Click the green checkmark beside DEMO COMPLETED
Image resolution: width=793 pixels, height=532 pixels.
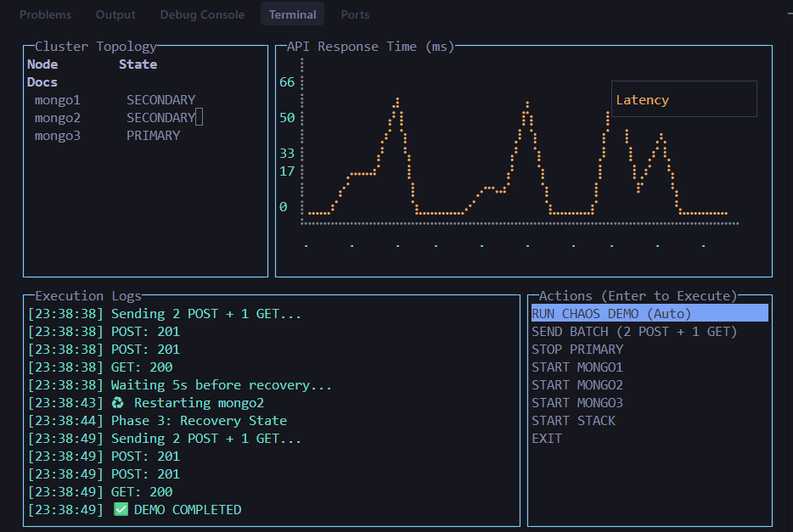(x=121, y=509)
